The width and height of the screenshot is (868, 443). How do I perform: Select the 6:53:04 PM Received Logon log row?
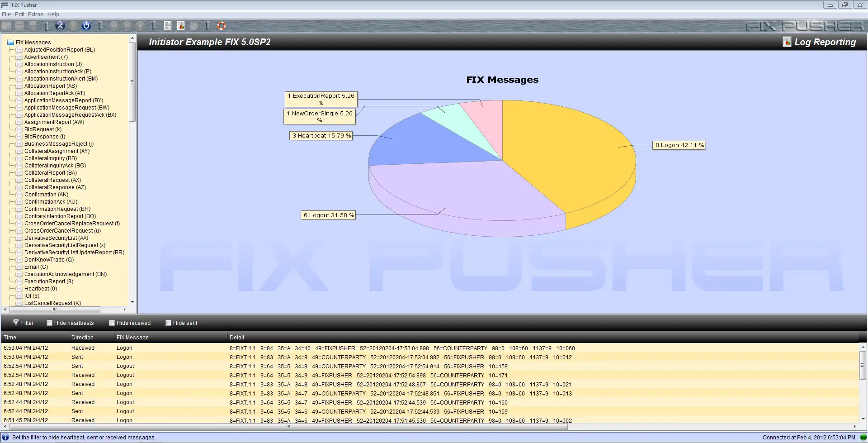(430, 348)
